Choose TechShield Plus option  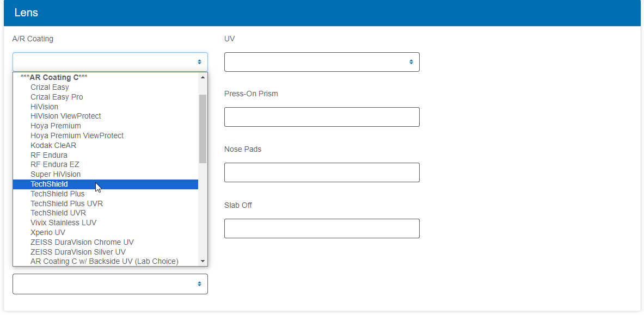[x=106, y=194]
